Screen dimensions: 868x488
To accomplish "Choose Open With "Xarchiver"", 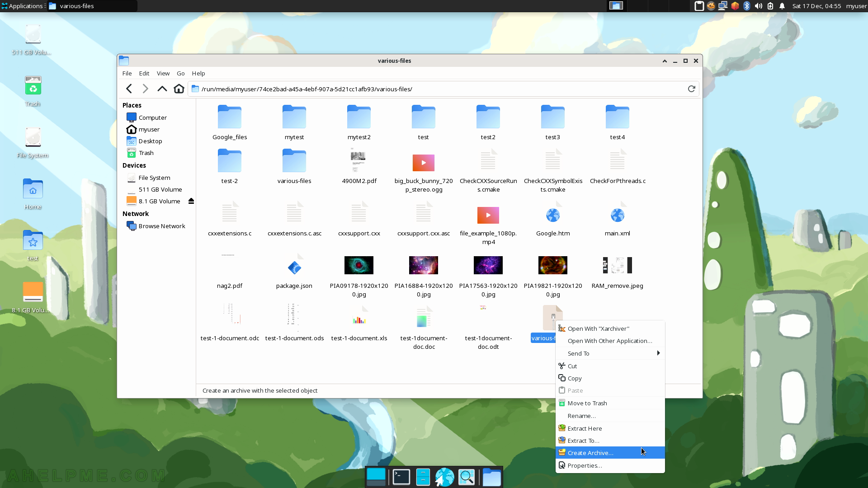I will coord(610,328).
